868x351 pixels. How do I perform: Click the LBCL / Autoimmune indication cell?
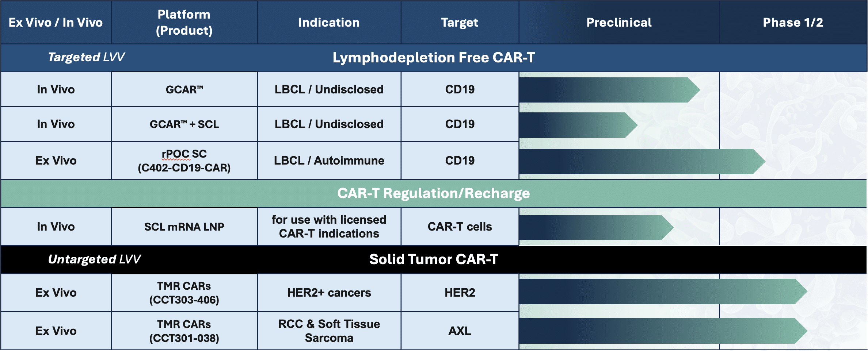click(x=329, y=161)
